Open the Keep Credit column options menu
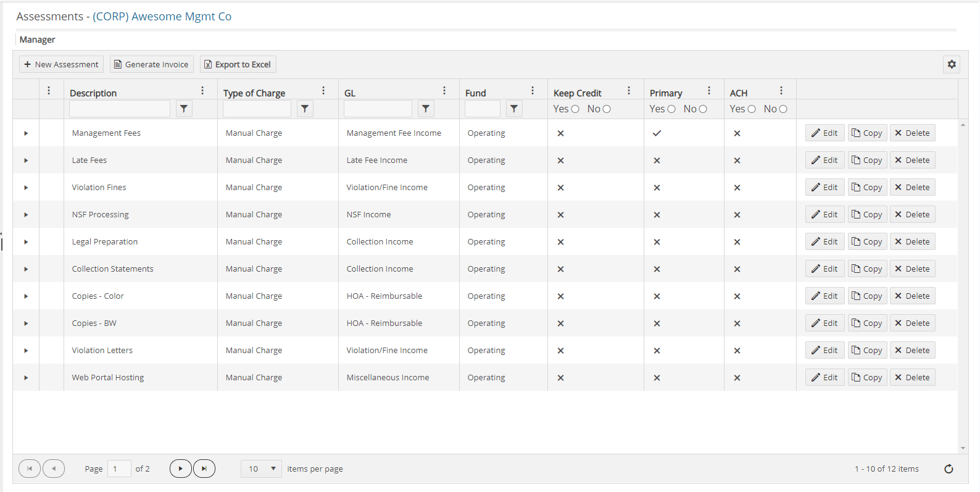This screenshot has width=980, height=492. click(x=629, y=91)
